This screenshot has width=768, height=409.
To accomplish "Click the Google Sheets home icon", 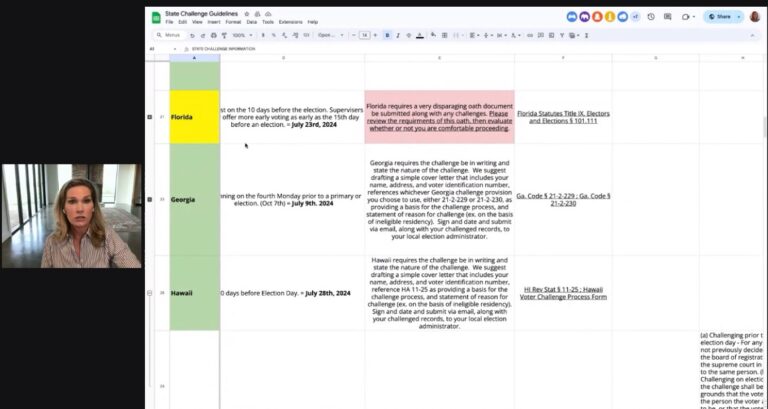I will tap(156, 16).
